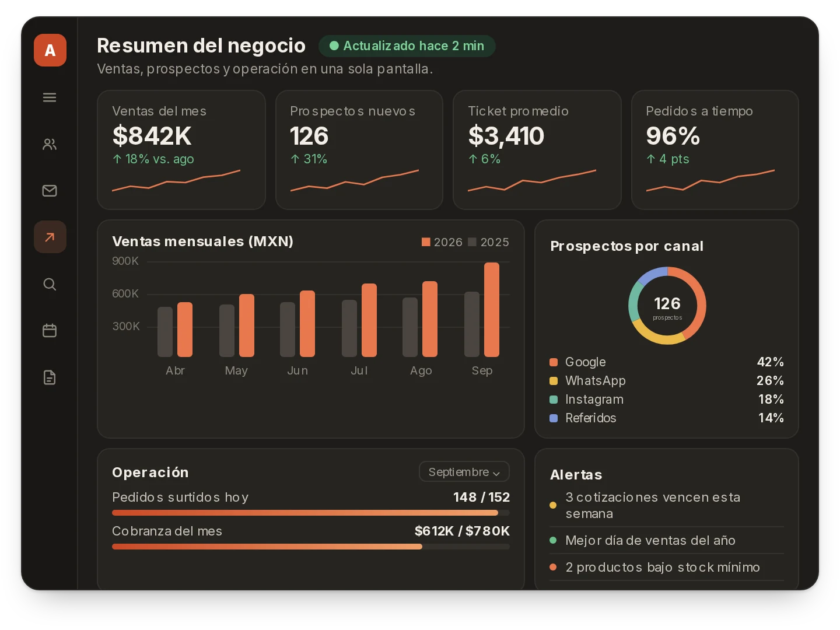Open the search magnifier icon
Image resolution: width=840 pixels, height=630 pixels.
pyautogui.click(x=50, y=284)
